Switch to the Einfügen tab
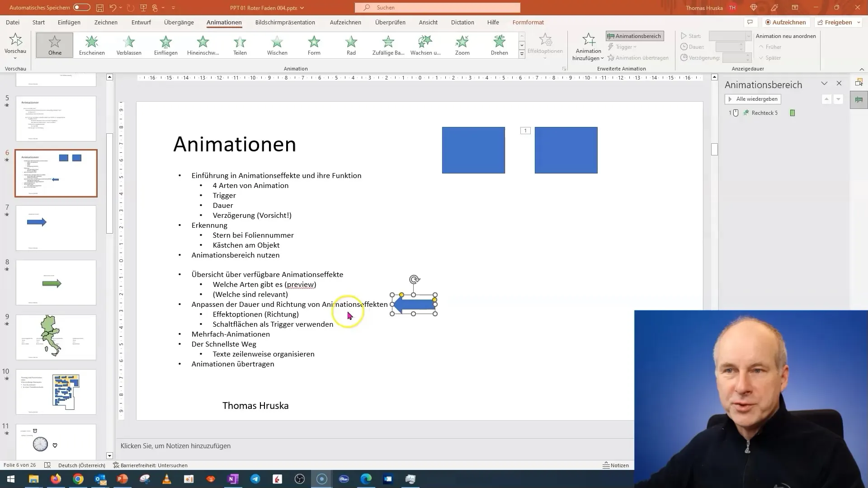The image size is (868, 488). click(x=69, y=22)
